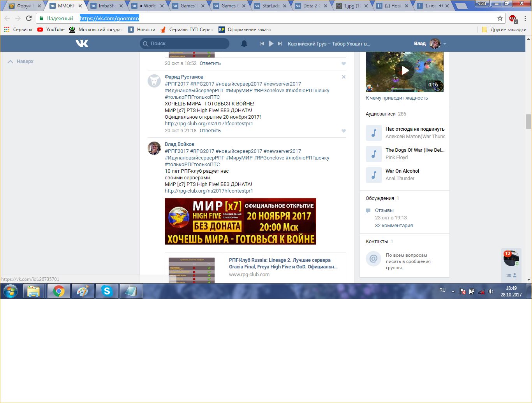Viewport: 532px width, 403px height.
Task: Open the YouTube bookmark
Action: tap(51, 30)
